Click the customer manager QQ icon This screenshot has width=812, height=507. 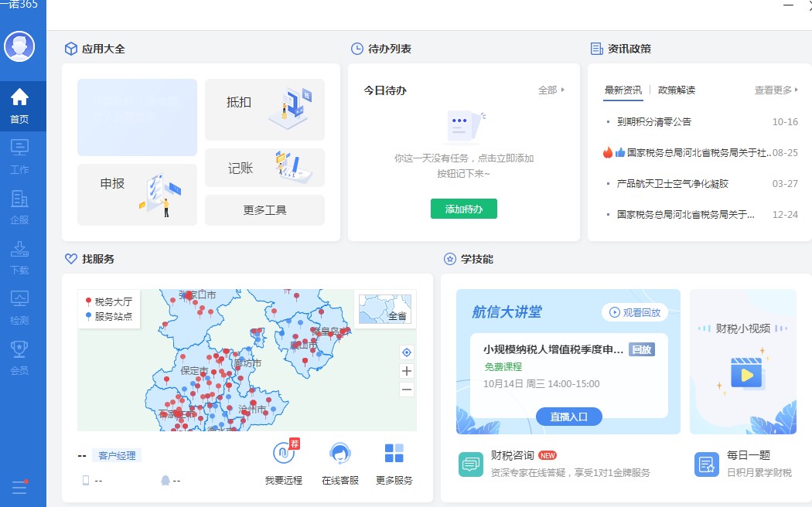[x=165, y=480]
